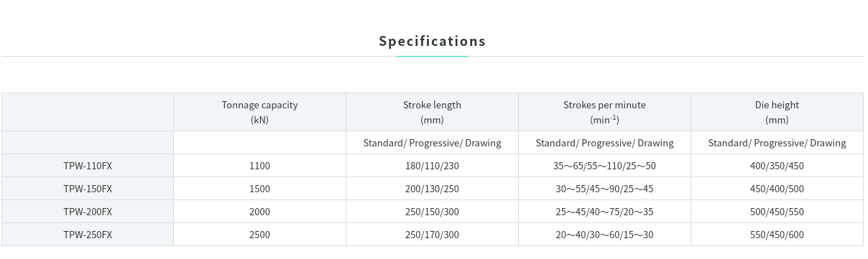Click the 550/450/600 die height cell
The height and width of the screenshot is (259, 868).
(x=777, y=235)
